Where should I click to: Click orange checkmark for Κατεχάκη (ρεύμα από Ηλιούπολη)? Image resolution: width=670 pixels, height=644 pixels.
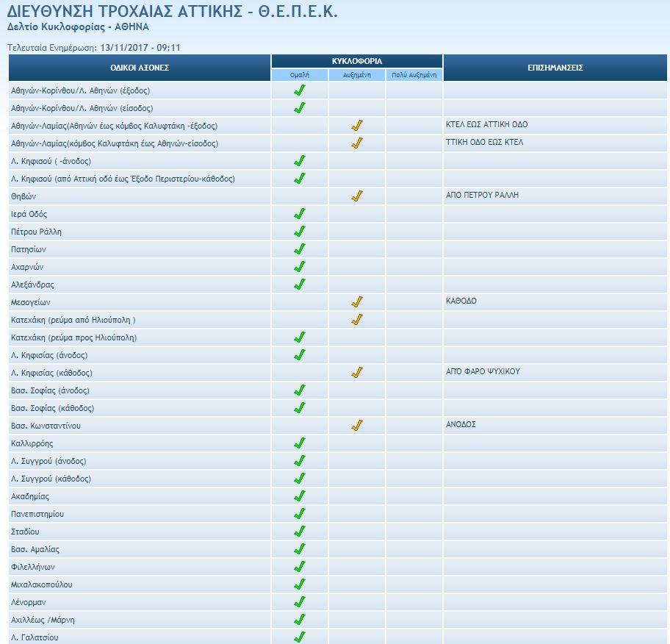(357, 320)
